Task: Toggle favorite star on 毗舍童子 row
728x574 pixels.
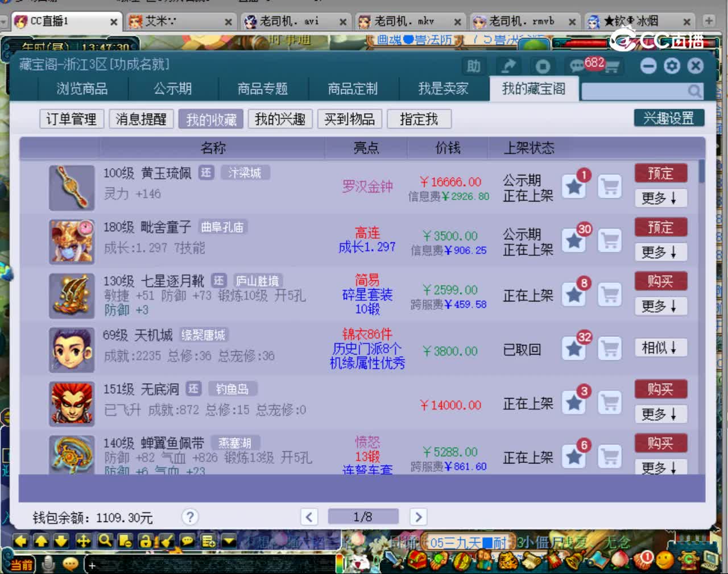Action: point(574,240)
